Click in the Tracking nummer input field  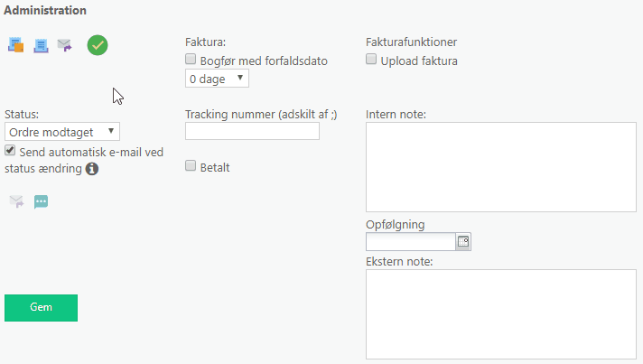(252, 132)
